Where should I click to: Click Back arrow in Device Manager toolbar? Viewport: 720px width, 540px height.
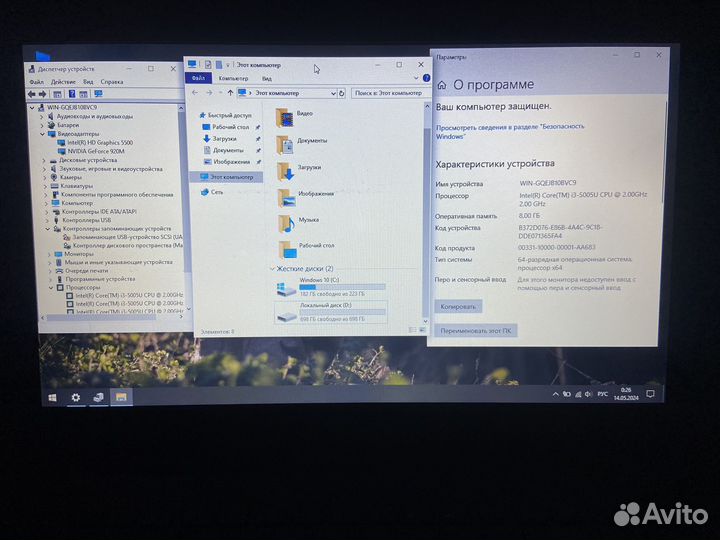(x=31, y=94)
